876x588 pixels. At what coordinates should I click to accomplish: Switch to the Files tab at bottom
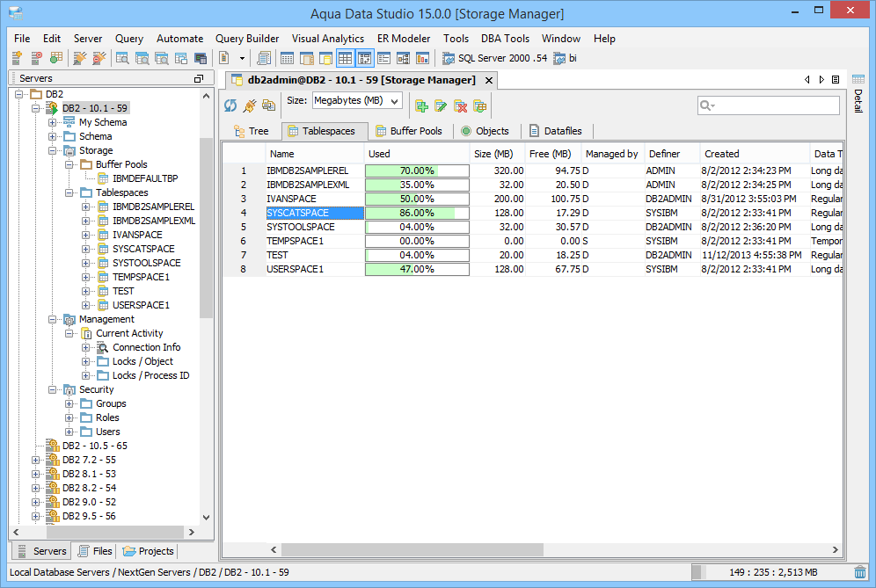click(96, 551)
